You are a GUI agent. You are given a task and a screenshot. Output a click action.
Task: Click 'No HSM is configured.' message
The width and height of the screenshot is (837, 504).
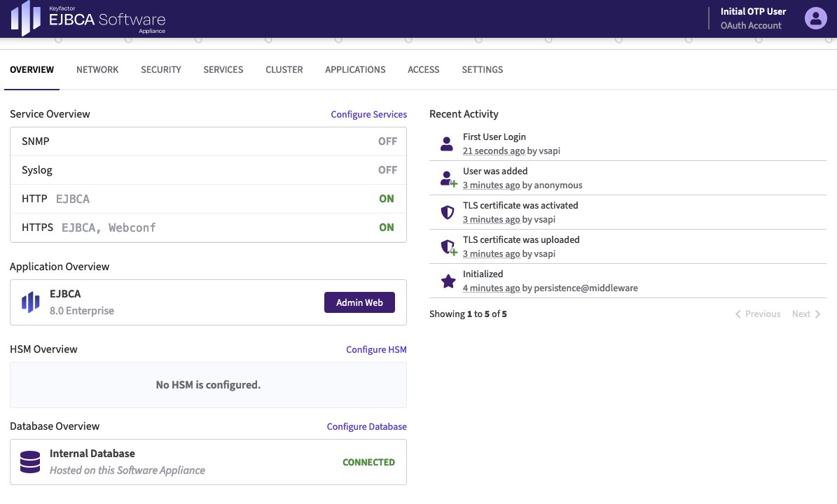(208, 385)
